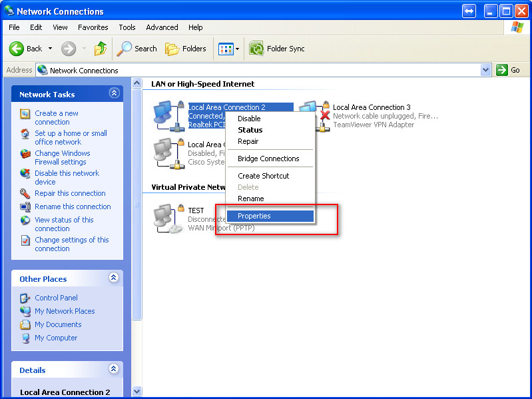Choose Rename in the context menu

tap(270, 199)
